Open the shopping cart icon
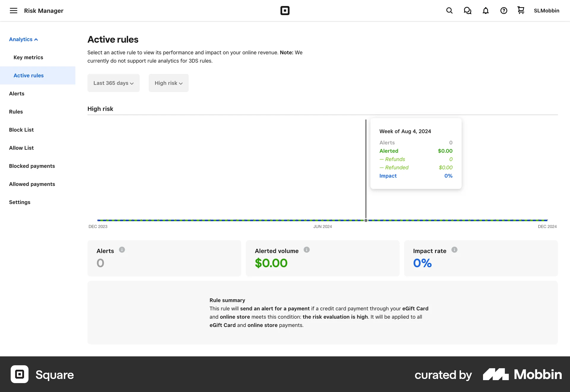 pos(520,10)
